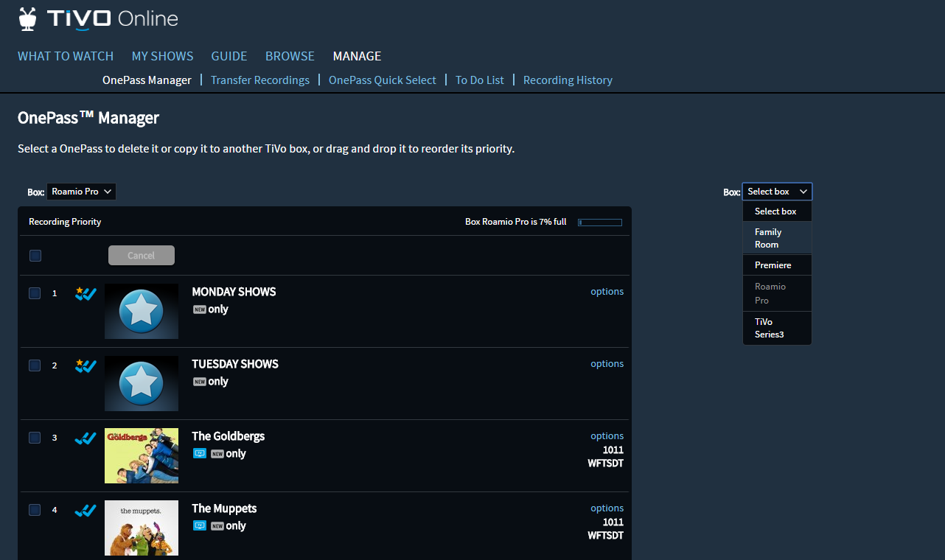
Task: Click Recording Priority header
Action: pyautogui.click(x=65, y=222)
